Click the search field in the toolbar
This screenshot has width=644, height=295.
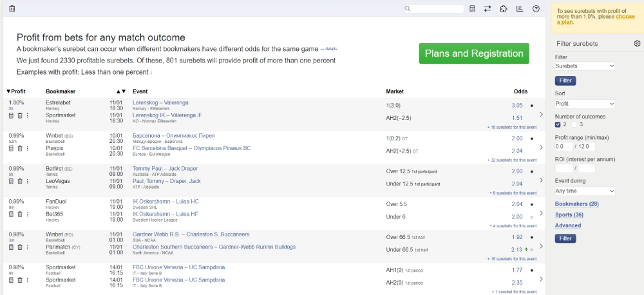coord(437,9)
